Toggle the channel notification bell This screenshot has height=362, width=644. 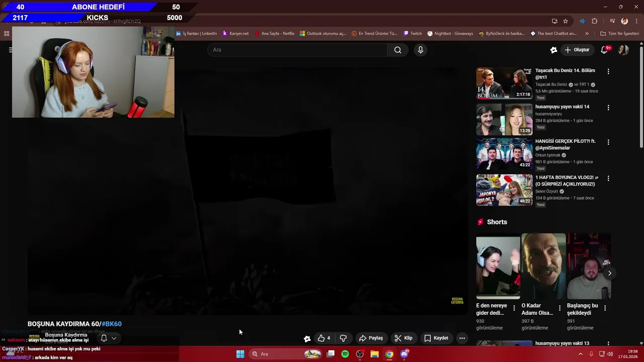pos(104,338)
